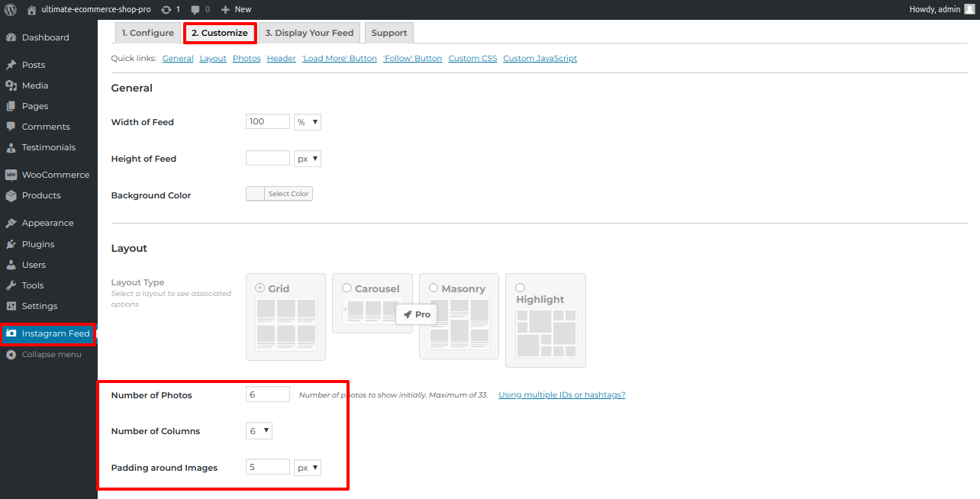Open the WooCommerce menu item
This screenshot has width=980, height=499.
pos(49,175)
